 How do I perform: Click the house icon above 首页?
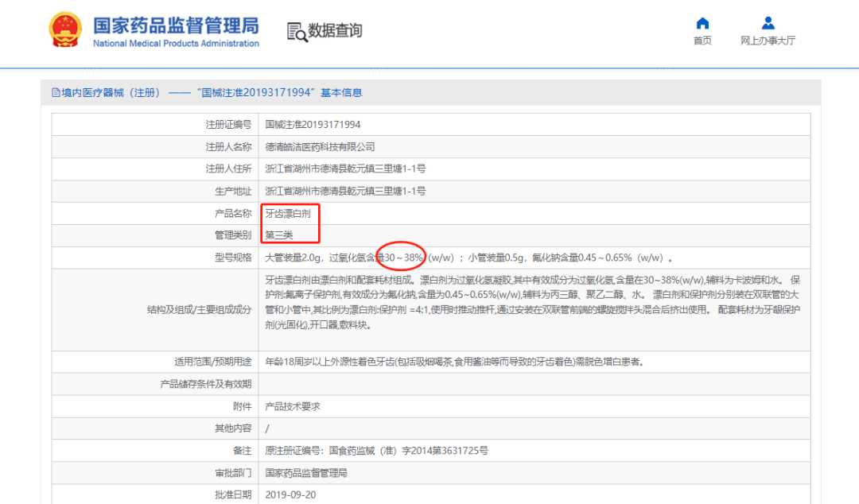point(702,22)
